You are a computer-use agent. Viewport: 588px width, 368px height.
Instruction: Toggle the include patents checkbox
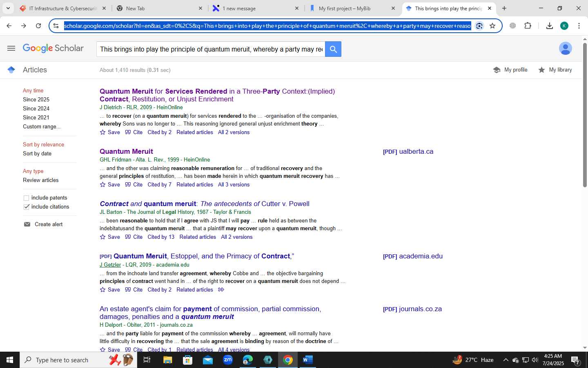[27, 198]
